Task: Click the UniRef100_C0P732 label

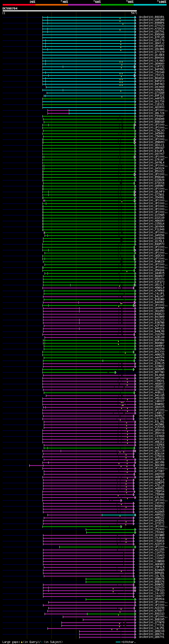Action: 152,67
